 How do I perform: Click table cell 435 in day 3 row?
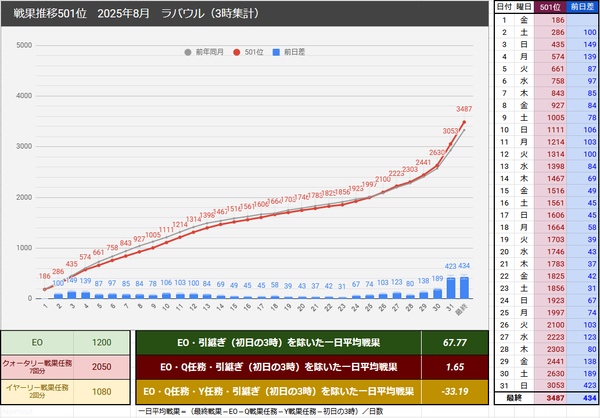point(550,44)
